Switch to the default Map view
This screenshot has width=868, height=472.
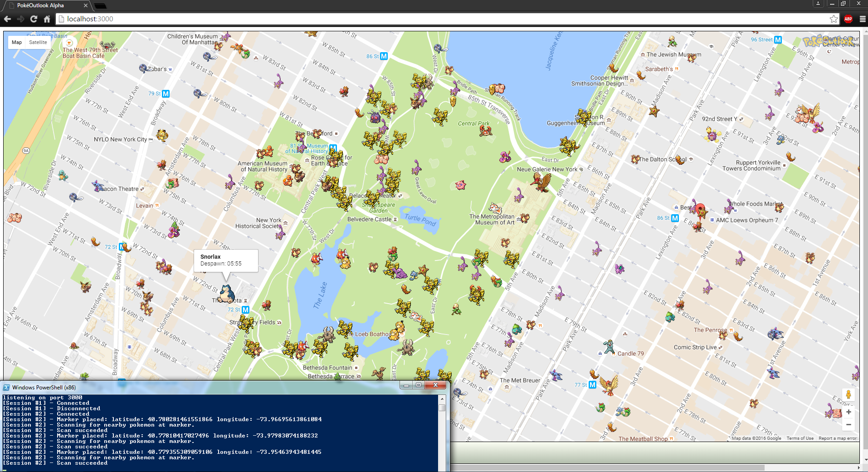click(17, 42)
